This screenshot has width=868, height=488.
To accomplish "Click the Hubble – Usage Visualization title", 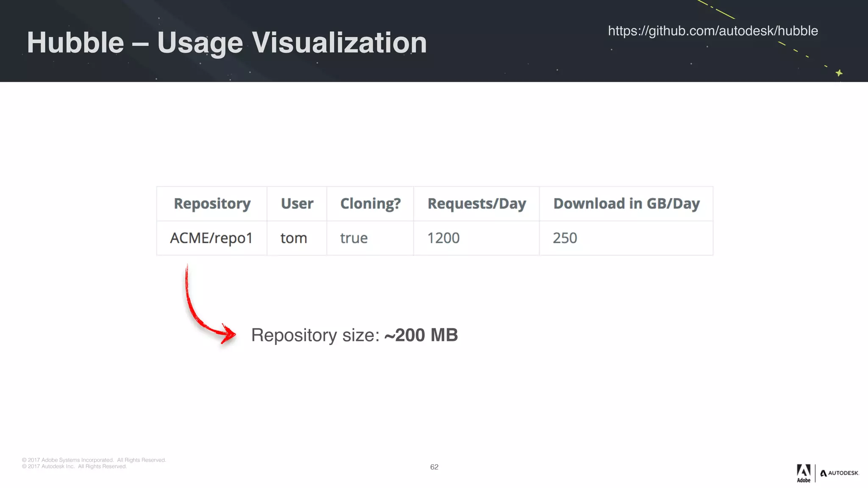I will [x=227, y=42].
